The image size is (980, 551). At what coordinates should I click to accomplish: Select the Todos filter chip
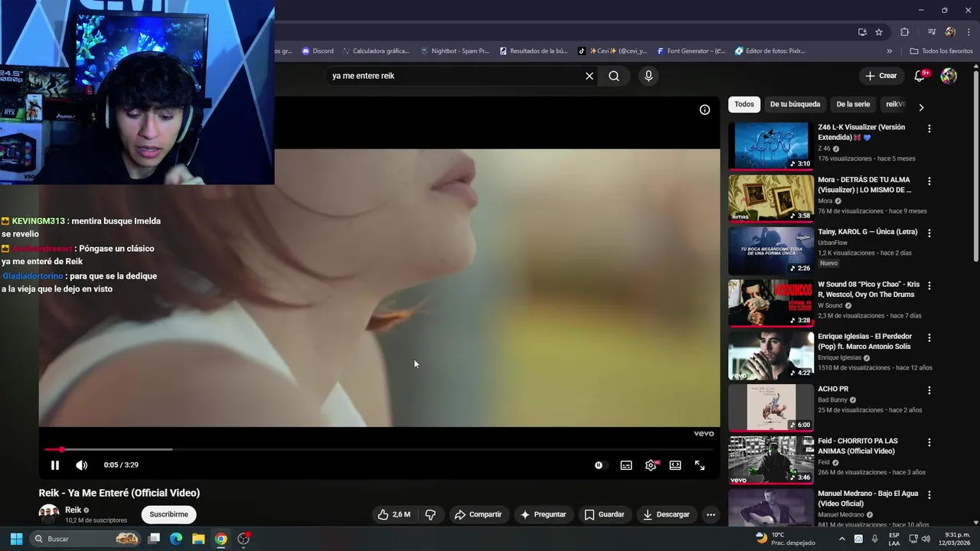click(x=744, y=104)
